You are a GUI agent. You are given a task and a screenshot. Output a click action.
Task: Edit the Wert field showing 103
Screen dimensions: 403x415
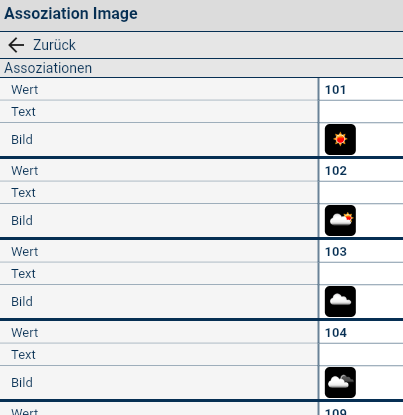click(x=361, y=252)
